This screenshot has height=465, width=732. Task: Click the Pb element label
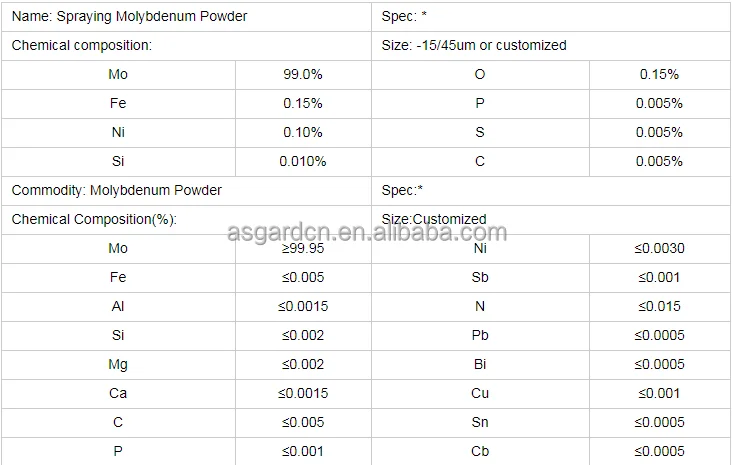click(x=480, y=335)
